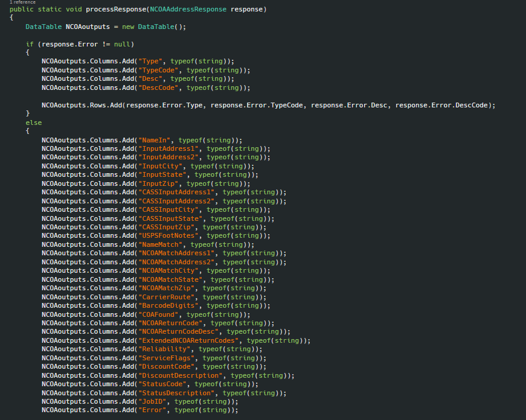This screenshot has width=526, height=420.
Task: Click the "1 reference" CodeLens link
Action: tap(22, 2)
